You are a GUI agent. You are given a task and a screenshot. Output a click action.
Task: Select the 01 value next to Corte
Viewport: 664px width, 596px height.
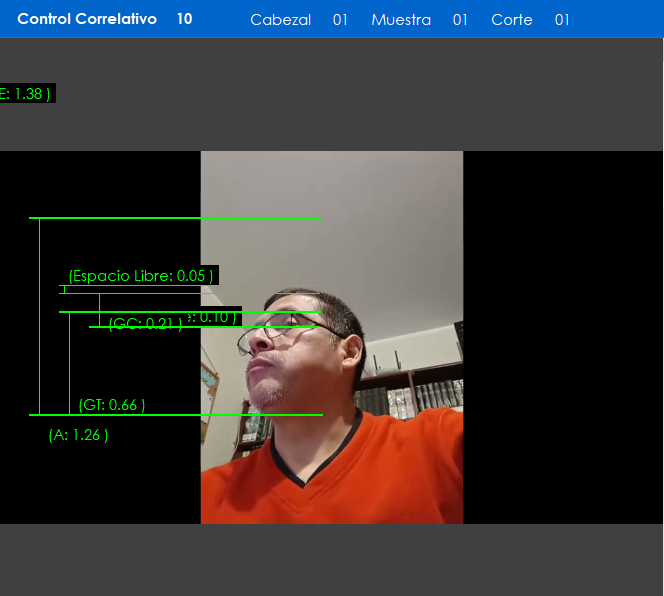coord(562,20)
